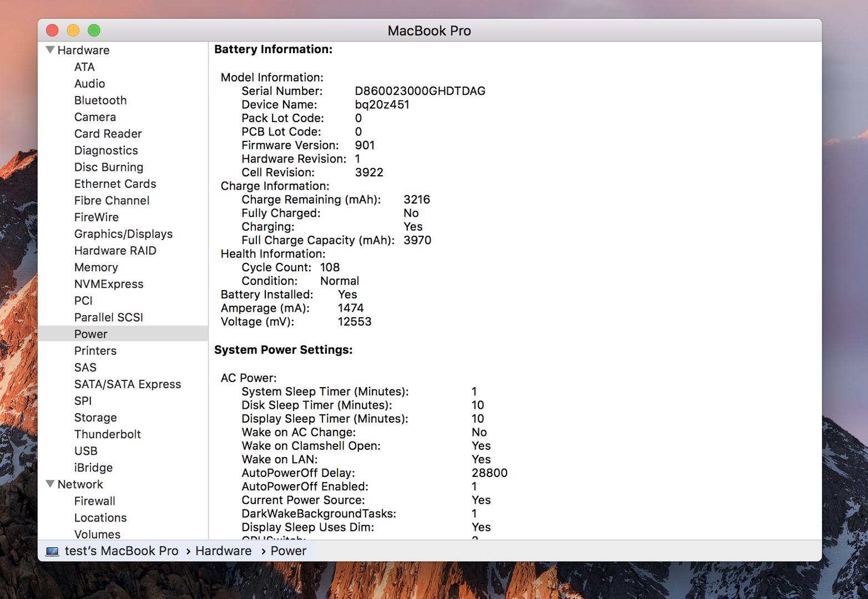Click the Network category label in sidebar
Viewport: 868px width, 599px height.
point(80,484)
